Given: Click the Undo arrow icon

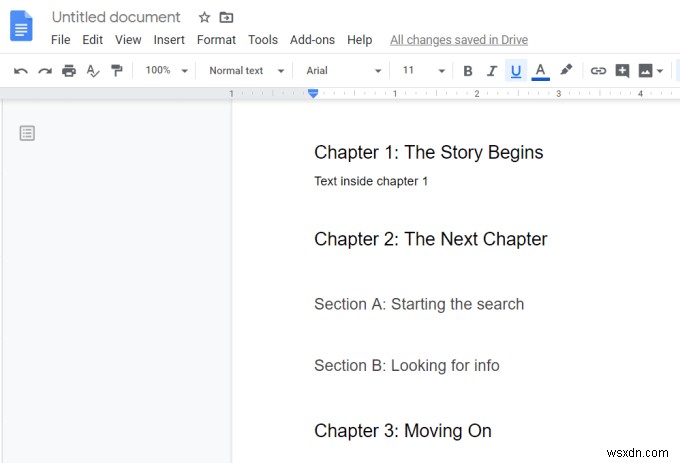Looking at the screenshot, I should click(20, 71).
